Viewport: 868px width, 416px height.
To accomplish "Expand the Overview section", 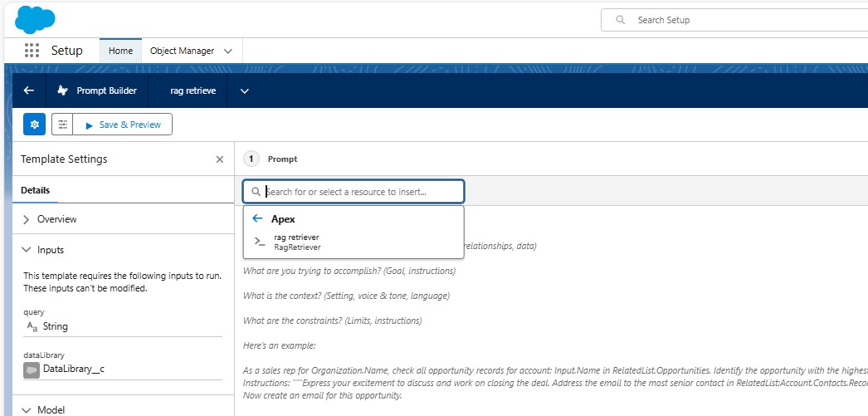I will tap(123, 219).
